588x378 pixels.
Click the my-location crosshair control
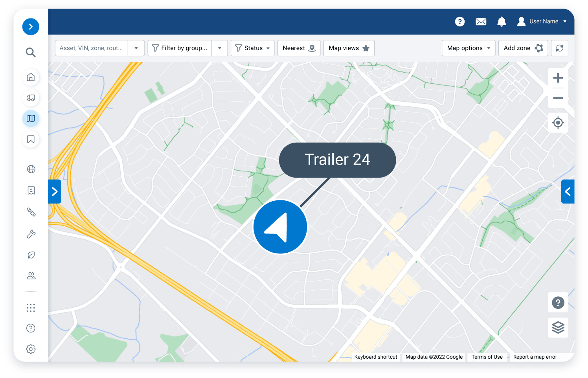(x=558, y=123)
